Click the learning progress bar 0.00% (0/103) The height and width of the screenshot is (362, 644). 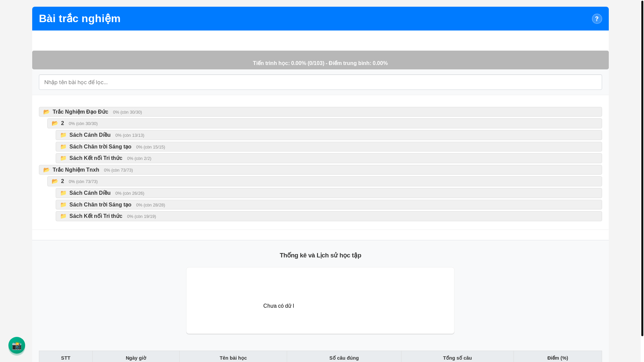[x=320, y=60]
